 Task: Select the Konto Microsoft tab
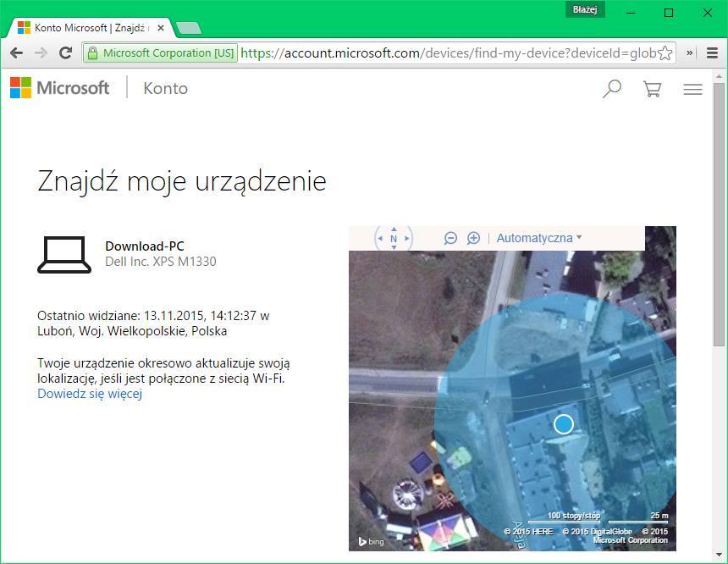[x=91, y=28]
